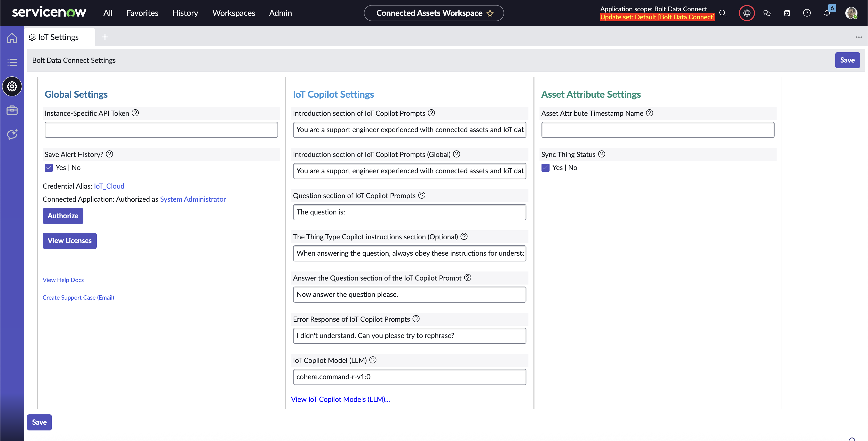Click the bottom-left Save button
Screen dimensions: 868x441
coord(39,422)
